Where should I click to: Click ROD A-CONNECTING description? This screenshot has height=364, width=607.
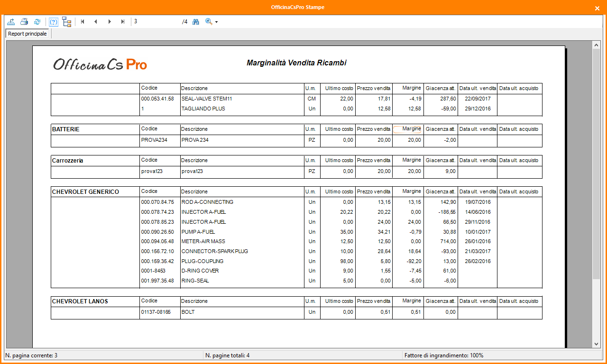(207, 202)
